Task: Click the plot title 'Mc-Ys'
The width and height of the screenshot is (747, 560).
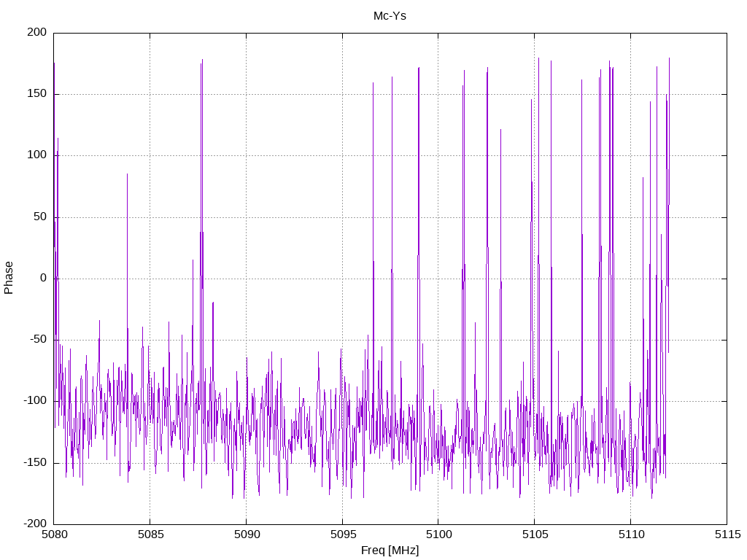Action: [x=390, y=16]
